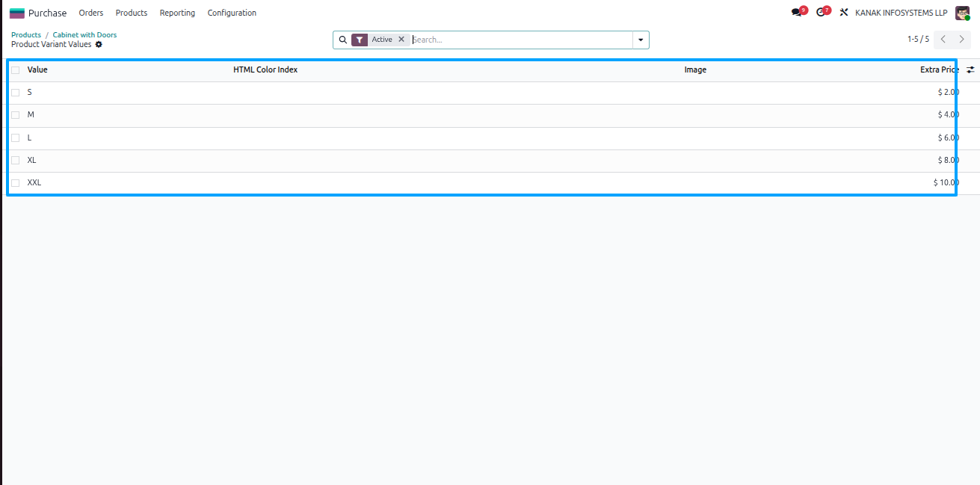Viewport: 980px width, 485px height.
Task: Go to previous page arrow
Action: pyautogui.click(x=943, y=40)
